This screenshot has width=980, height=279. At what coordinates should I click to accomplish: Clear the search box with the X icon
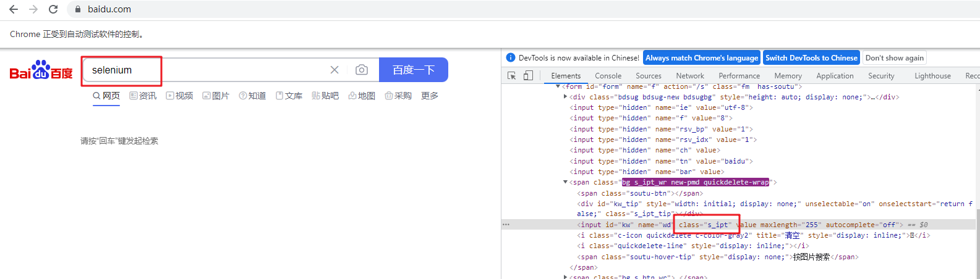tap(334, 70)
